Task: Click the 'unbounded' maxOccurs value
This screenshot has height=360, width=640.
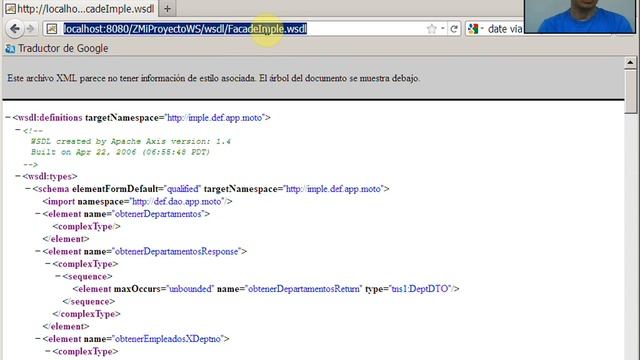Action: coord(191,289)
